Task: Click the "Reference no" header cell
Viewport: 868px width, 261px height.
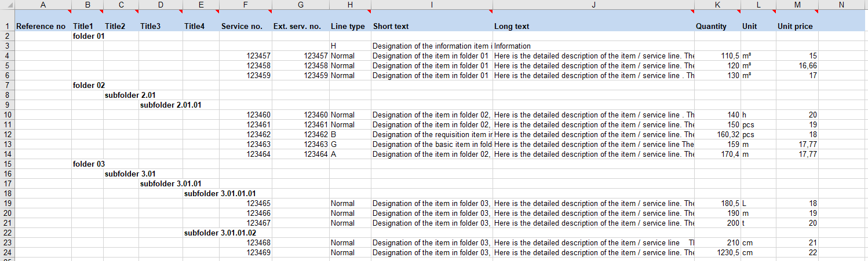Action: click(43, 26)
